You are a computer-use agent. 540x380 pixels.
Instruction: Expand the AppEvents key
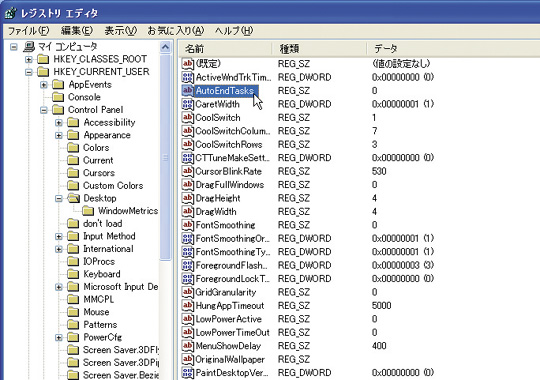(x=44, y=85)
